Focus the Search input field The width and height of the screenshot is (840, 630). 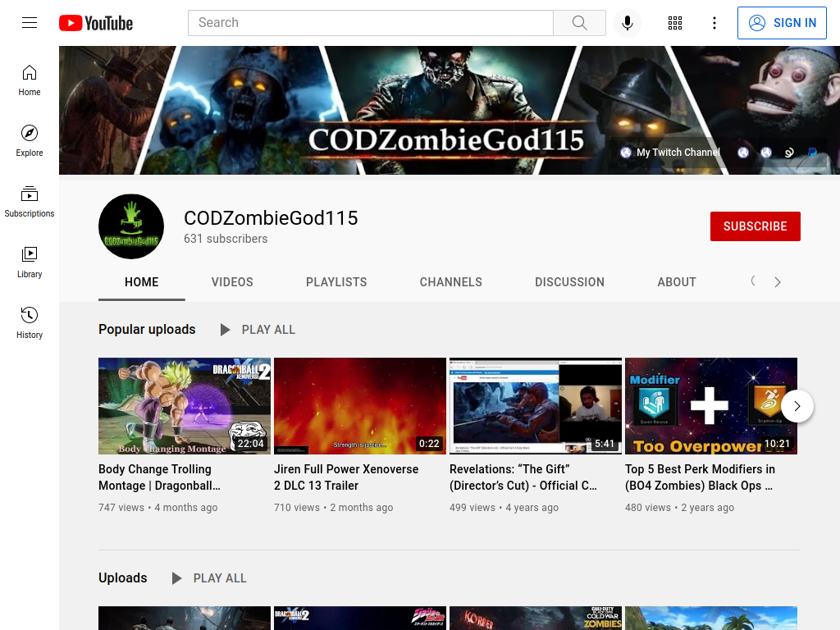click(371, 22)
